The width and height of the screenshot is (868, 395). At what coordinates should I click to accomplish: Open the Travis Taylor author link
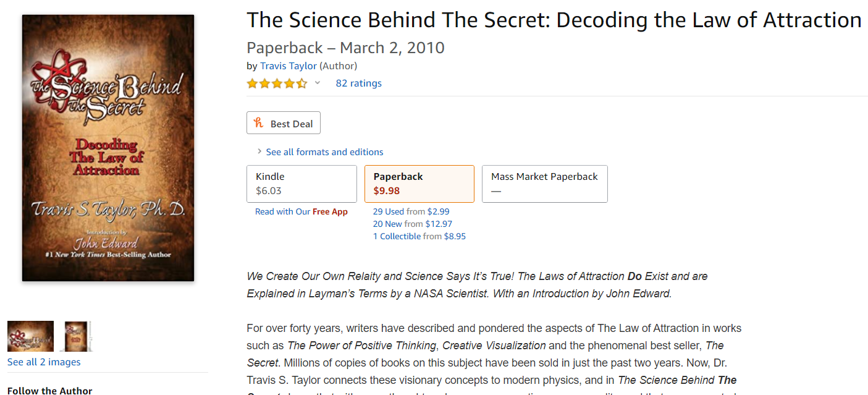289,66
